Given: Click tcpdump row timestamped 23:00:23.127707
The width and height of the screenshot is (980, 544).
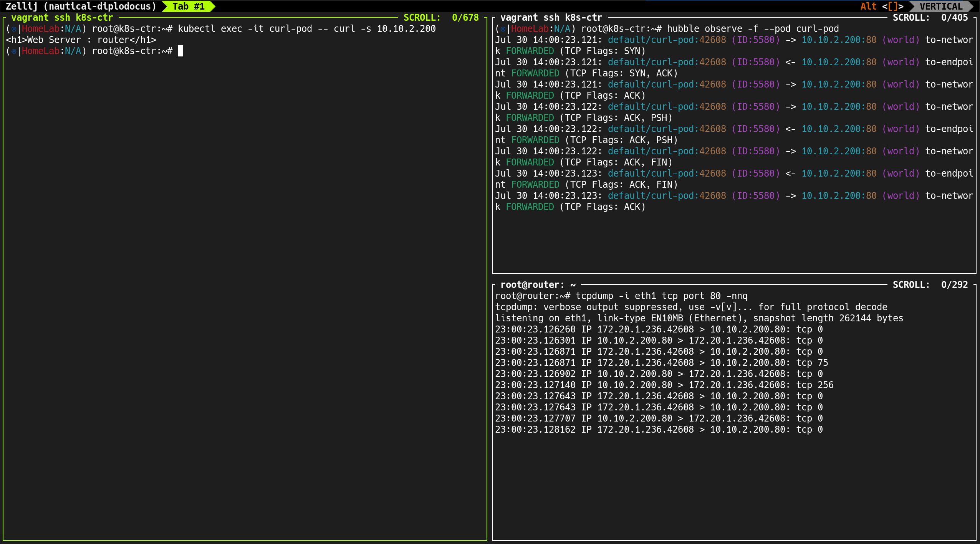Looking at the screenshot, I should pyautogui.click(x=659, y=418).
